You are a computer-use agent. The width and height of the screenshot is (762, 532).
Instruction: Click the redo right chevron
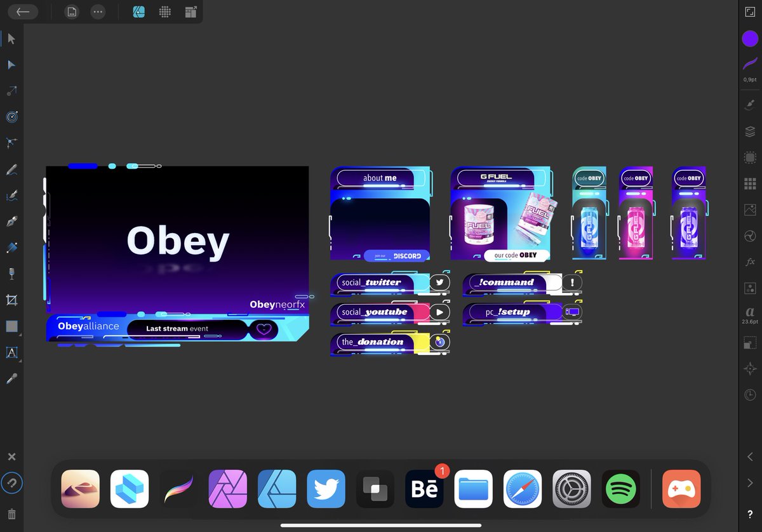[x=750, y=483]
